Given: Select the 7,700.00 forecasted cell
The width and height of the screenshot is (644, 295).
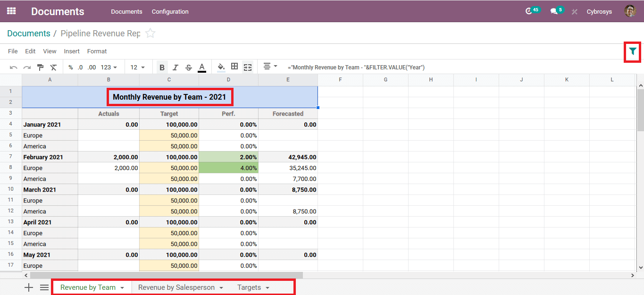Looking at the screenshot, I should tap(288, 178).
